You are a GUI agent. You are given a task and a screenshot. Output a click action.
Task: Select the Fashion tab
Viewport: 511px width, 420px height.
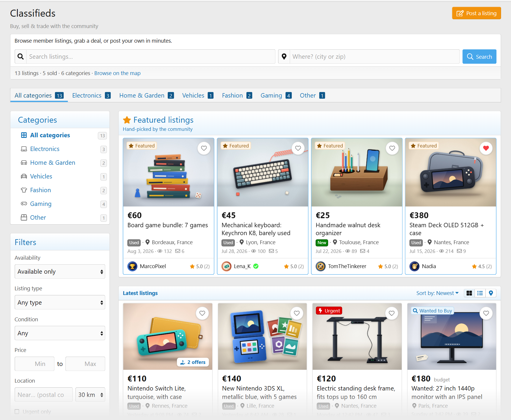237,96
